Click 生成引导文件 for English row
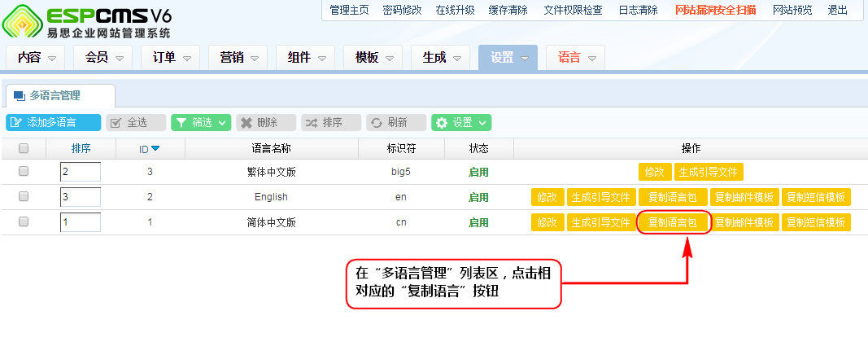Screen dimensions: 868x355 pos(601,196)
